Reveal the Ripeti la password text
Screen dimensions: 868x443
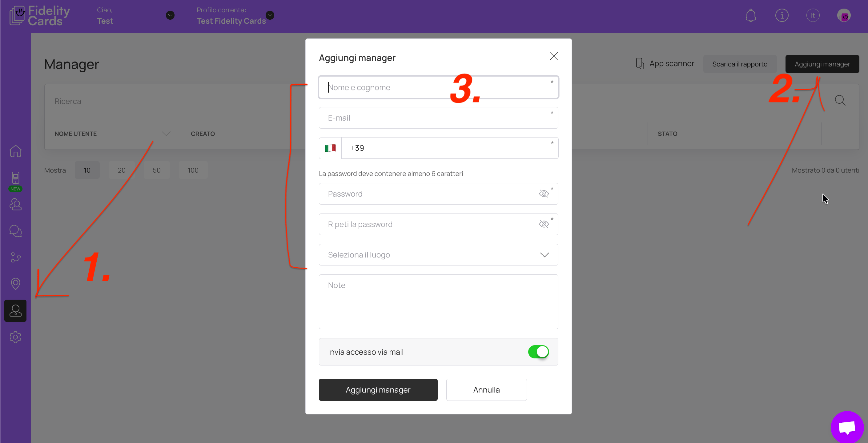pos(544,224)
